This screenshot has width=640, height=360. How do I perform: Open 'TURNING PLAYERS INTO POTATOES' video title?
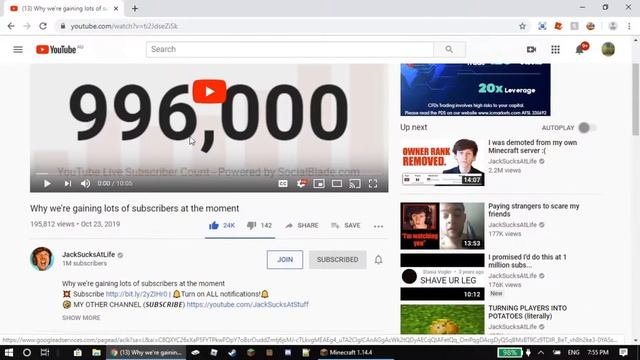(527, 312)
